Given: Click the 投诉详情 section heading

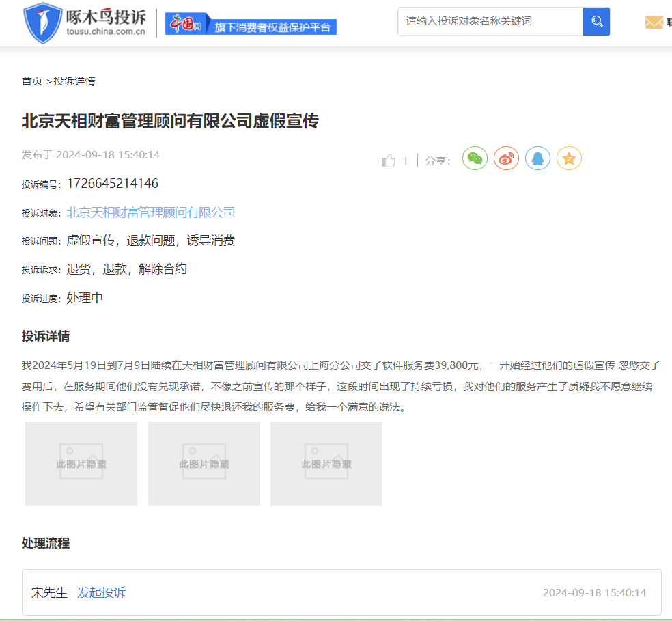Looking at the screenshot, I should (x=46, y=336).
